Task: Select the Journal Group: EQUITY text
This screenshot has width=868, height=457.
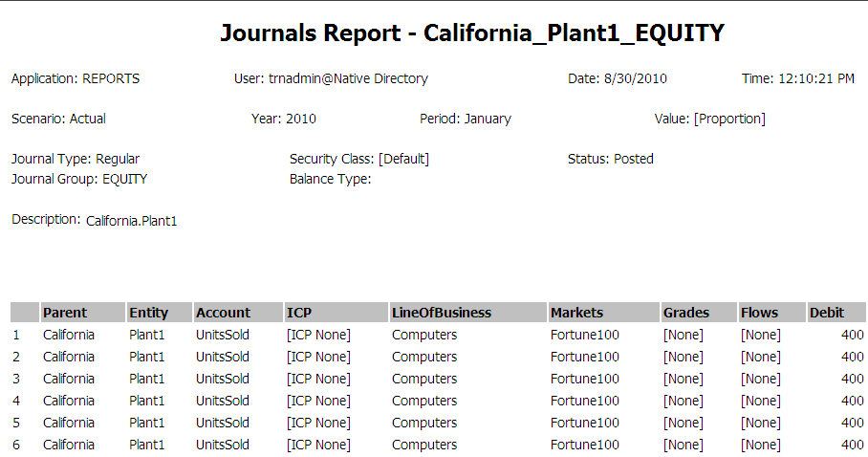Action: (x=79, y=178)
